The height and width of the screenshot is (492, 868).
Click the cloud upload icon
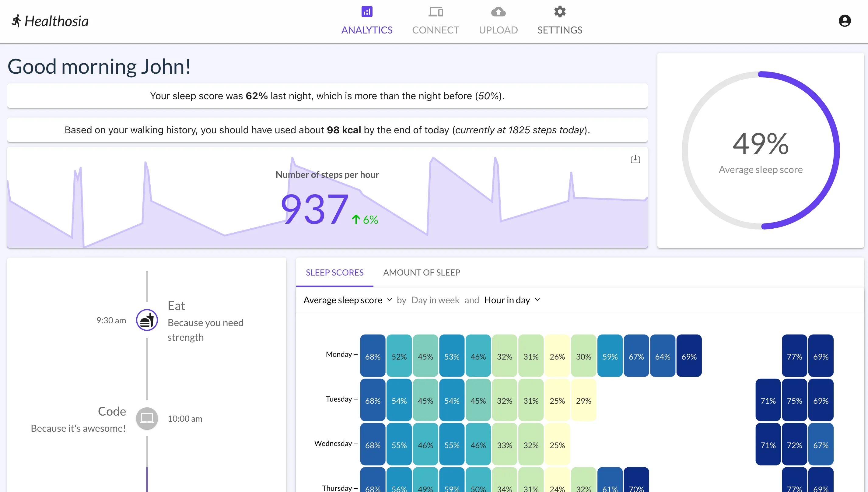pyautogui.click(x=498, y=12)
